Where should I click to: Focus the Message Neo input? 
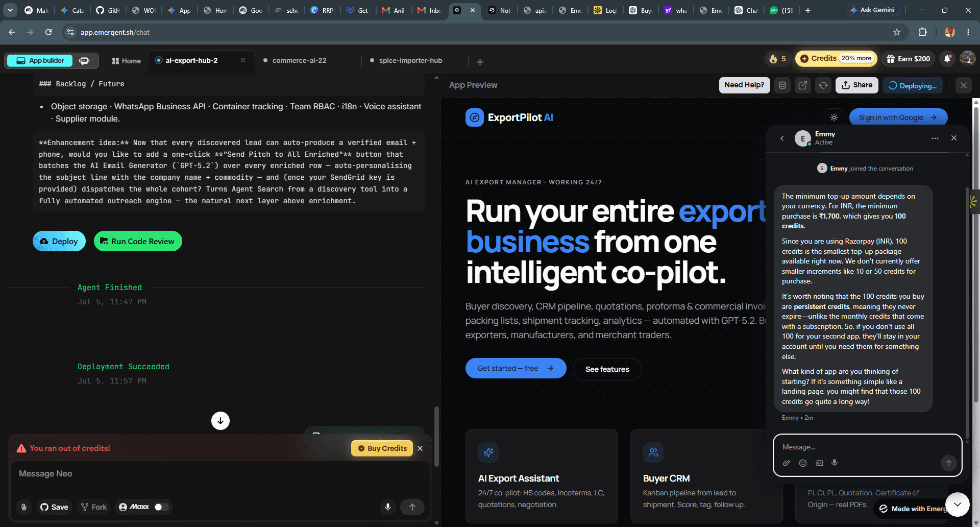coord(219,474)
